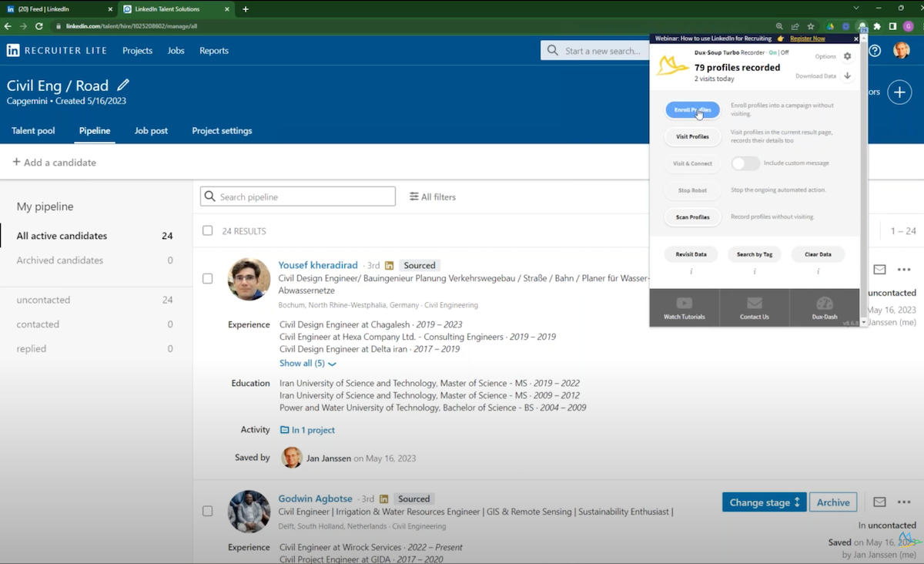Open Dux-Soup Options gear

pos(847,56)
